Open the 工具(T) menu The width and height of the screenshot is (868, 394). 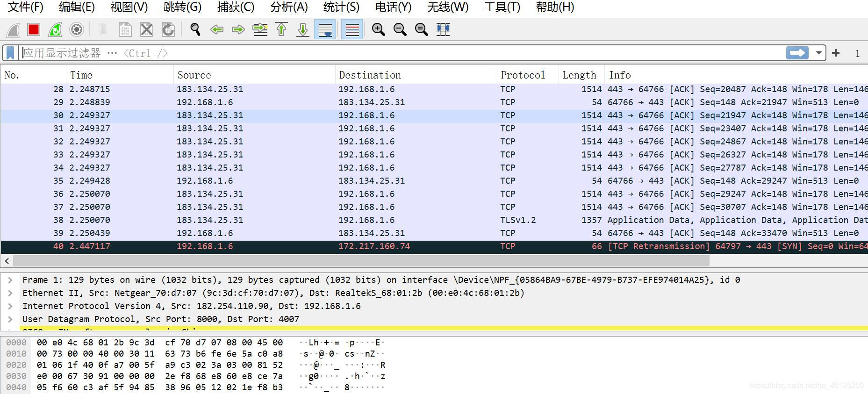pyautogui.click(x=502, y=7)
